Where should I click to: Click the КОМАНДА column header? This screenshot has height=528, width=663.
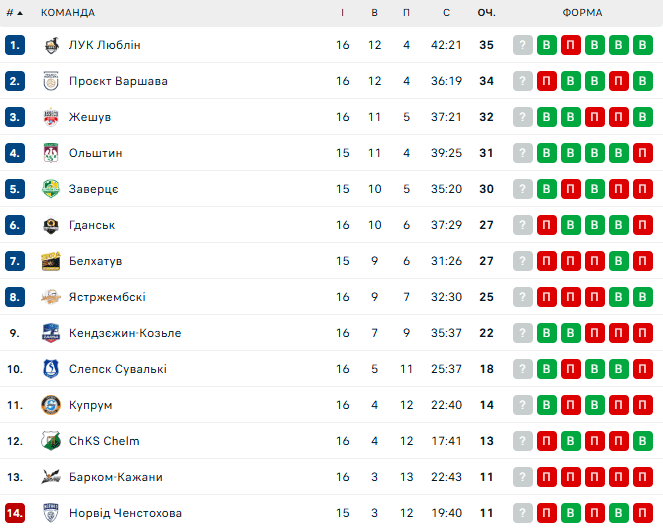[68, 12]
